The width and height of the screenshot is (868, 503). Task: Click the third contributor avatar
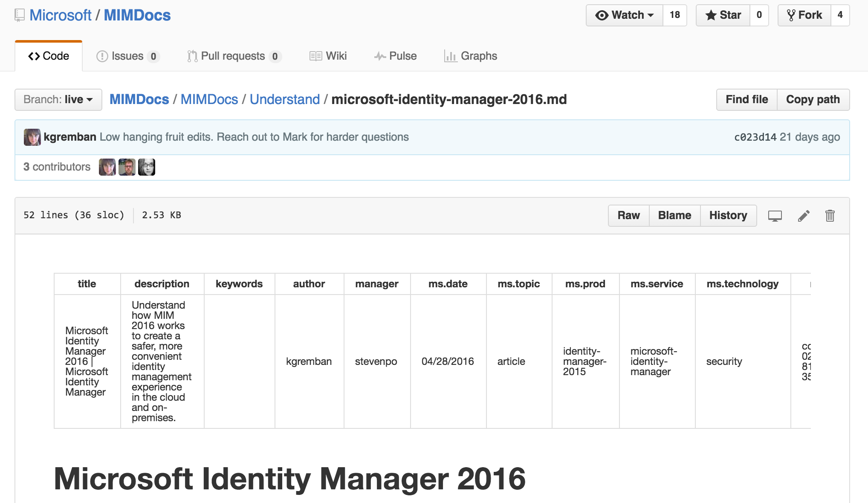coord(147,167)
